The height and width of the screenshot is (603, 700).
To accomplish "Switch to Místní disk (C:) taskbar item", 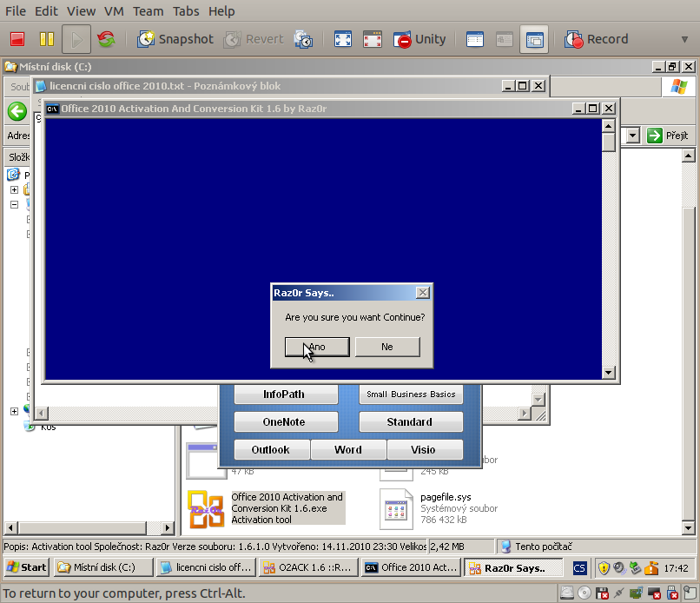I will 103,567.
